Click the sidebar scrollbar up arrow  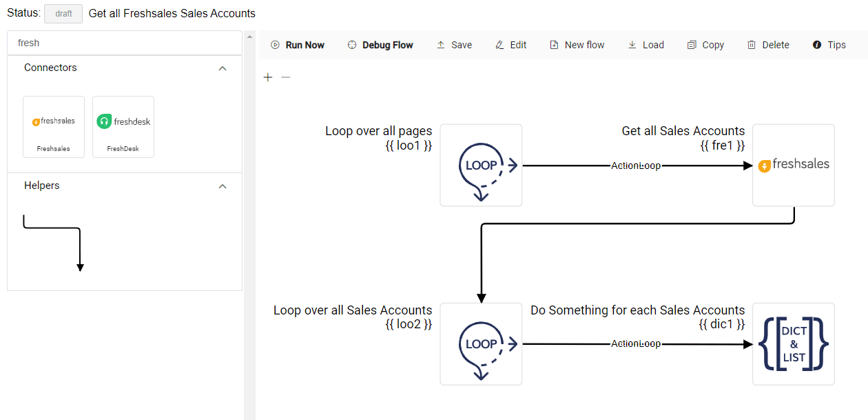coord(249,37)
